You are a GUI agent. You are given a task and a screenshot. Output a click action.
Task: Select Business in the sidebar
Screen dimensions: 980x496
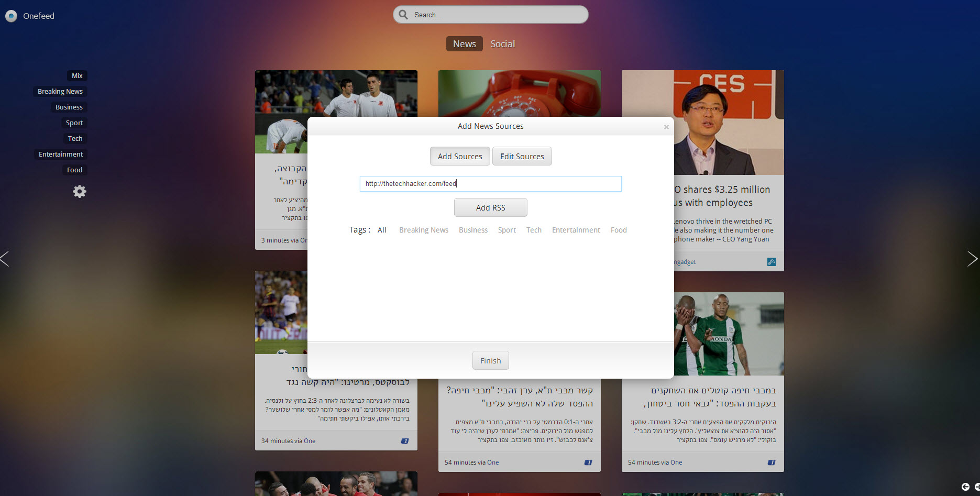pos(69,107)
